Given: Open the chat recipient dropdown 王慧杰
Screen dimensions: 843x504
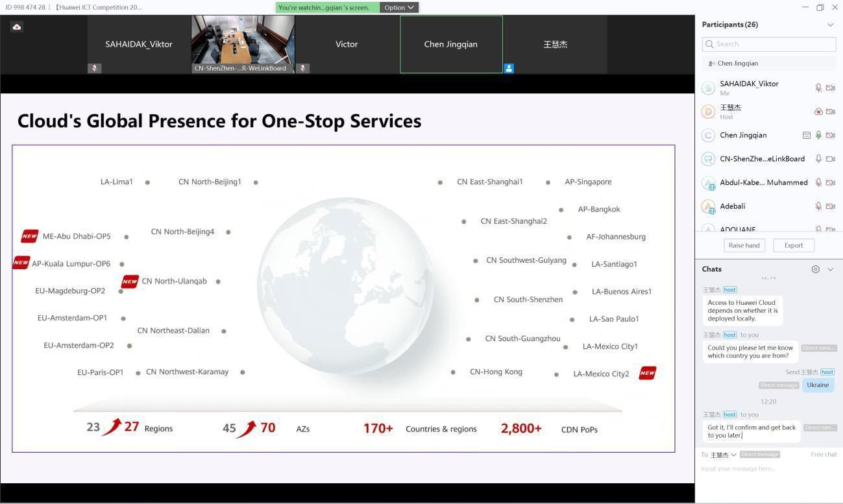Looking at the screenshot, I should (x=723, y=455).
